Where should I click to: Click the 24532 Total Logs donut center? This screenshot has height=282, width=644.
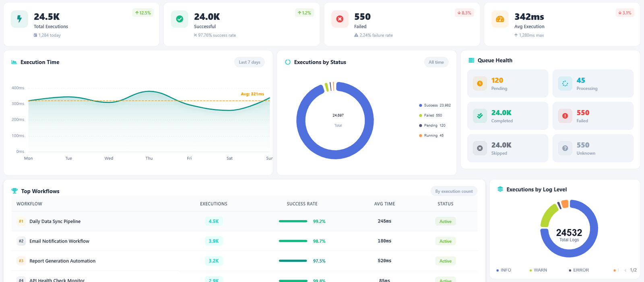(569, 235)
